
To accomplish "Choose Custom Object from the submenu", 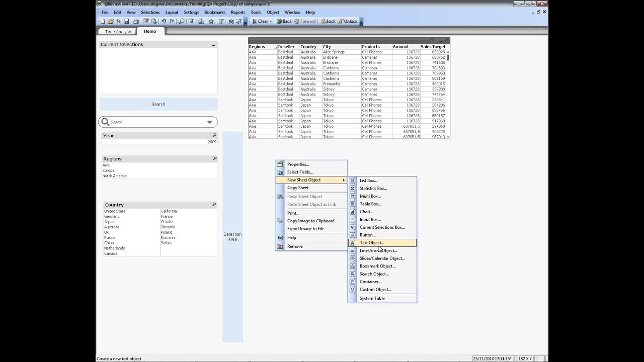I will (x=382, y=290).
